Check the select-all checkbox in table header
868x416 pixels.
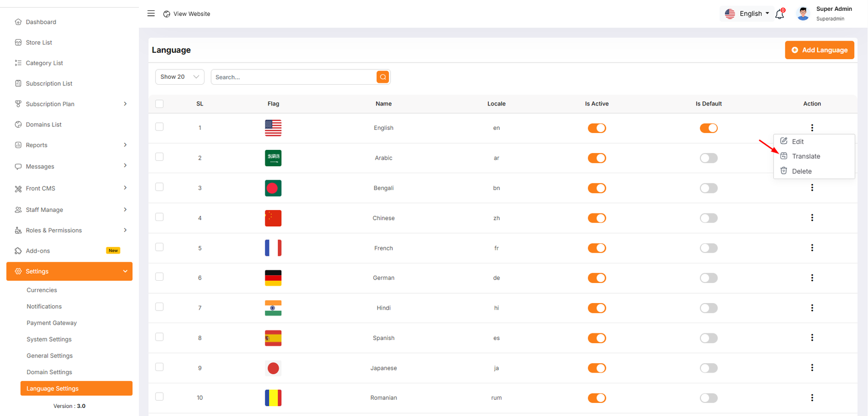click(x=159, y=104)
